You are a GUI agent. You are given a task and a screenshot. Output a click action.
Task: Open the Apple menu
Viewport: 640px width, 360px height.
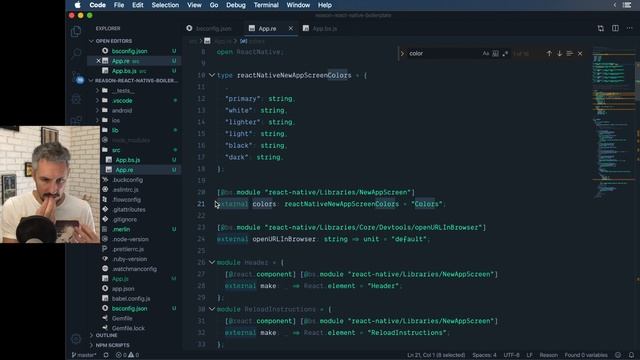point(78,5)
